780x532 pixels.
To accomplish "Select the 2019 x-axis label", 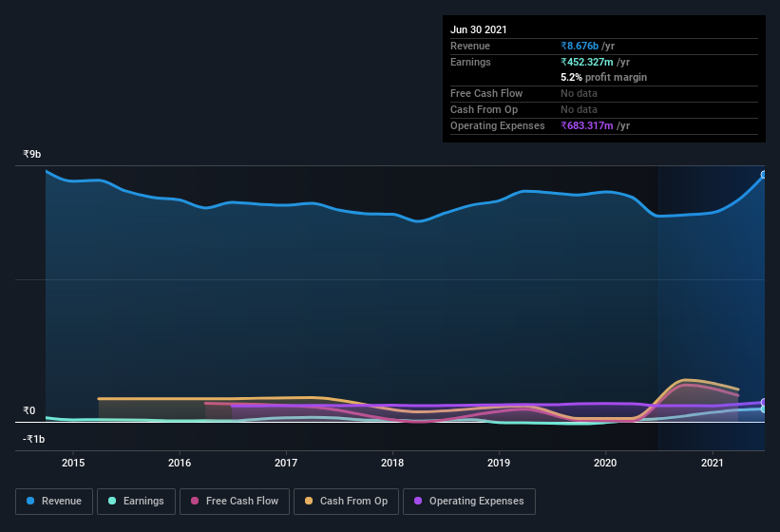I will [x=499, y=463].
